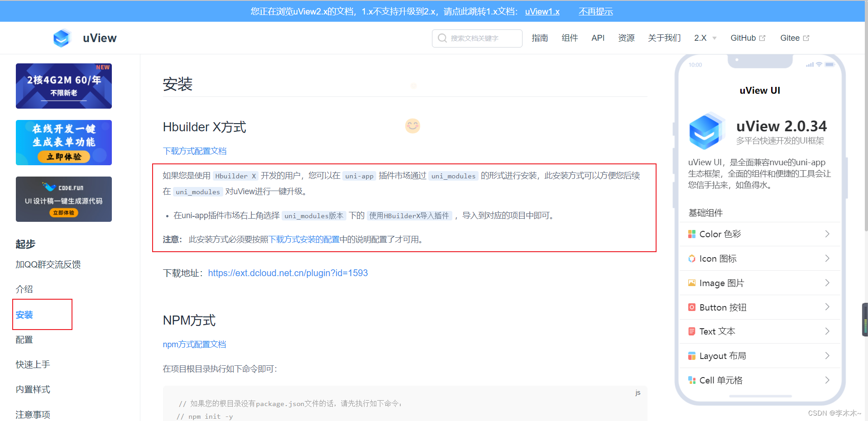Click the Color 色彩 icon in phone preview
Viewport: 868px width, 421px height.
point(692,234)
